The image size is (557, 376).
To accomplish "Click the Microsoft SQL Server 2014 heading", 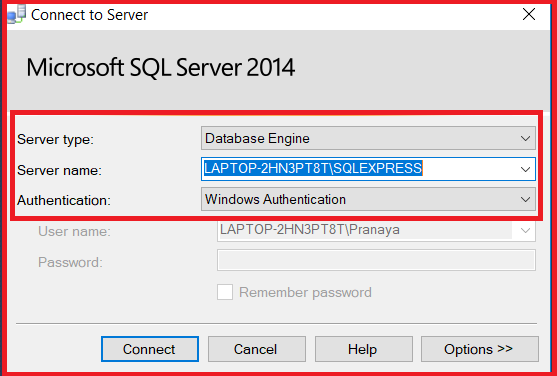I will coord(161,67).
